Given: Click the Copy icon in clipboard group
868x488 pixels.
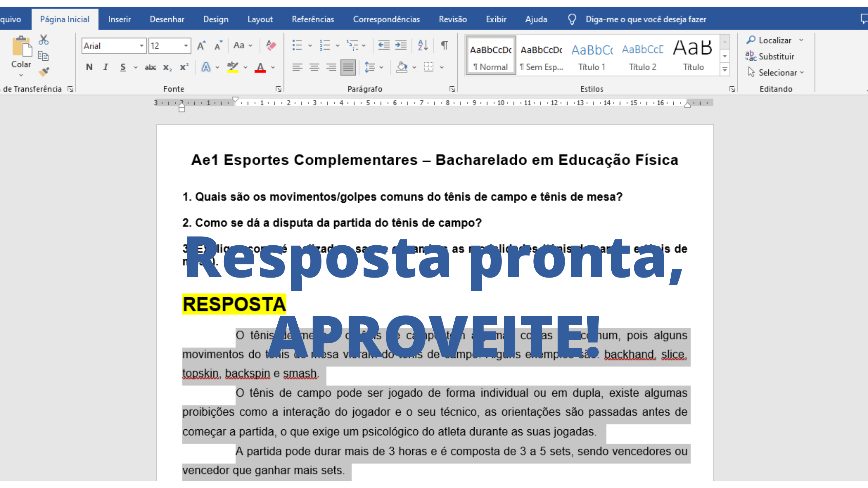Looking at the screenshot, I should [43, 56].
